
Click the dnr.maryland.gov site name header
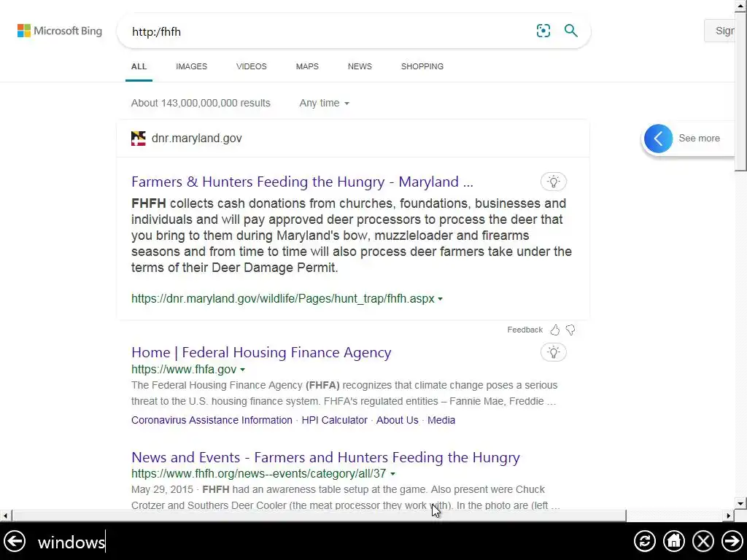point(197,138)
